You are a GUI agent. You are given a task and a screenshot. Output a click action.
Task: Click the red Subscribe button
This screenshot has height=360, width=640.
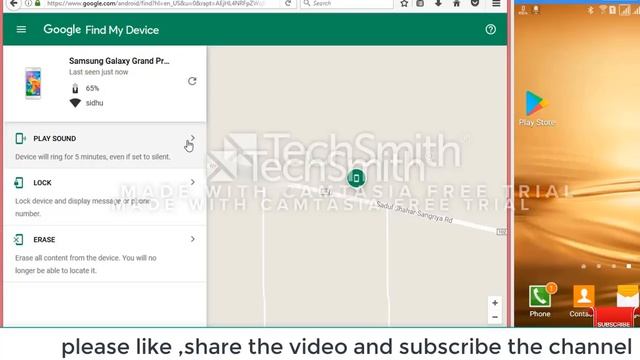[x=614, y=318]
